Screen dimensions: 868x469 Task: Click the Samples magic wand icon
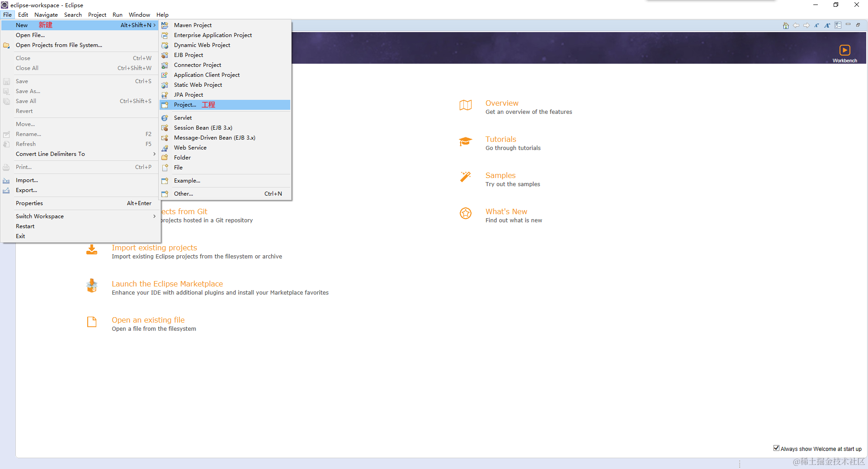coord(466,177)
